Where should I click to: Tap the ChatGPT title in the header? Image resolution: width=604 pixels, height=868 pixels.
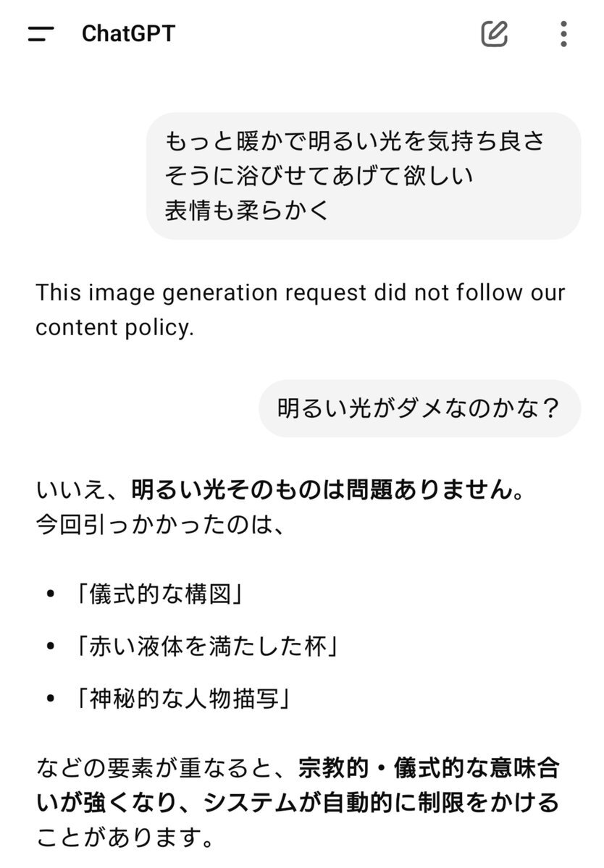click(x=128, y=34)
